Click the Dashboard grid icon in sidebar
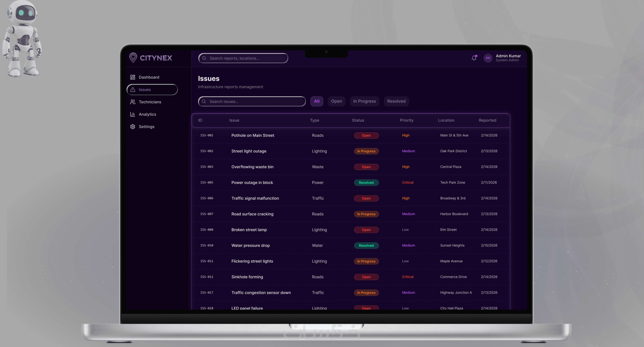Viewport: 644px width, 347px height. pos(133,77)
